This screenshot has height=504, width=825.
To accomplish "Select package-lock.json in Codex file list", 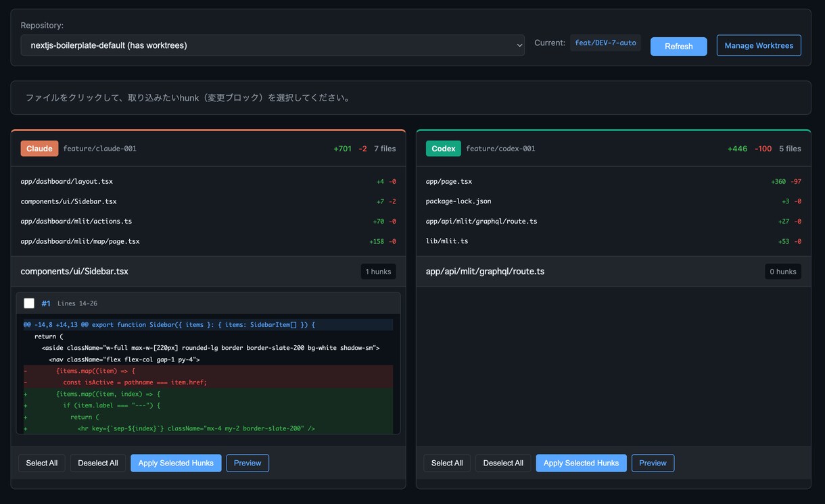I will click(x=613, y=201).
